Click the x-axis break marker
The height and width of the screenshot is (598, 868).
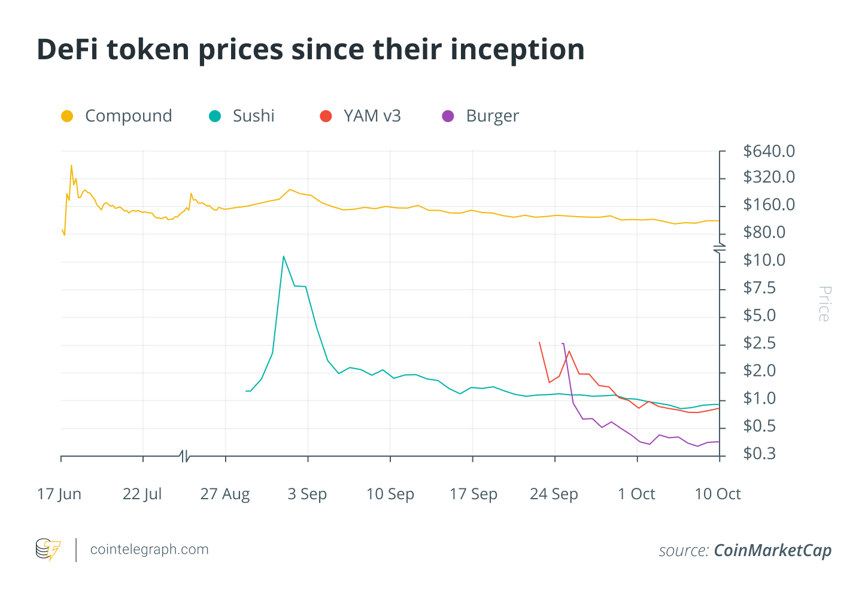[x=184, y=456]
